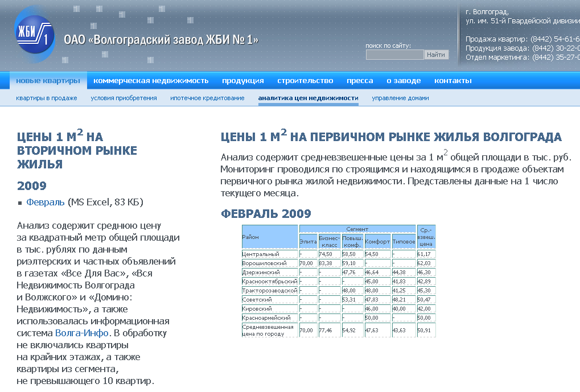Select the Красноармейский district row name
The width and height of the screenshot is (580, 392).
coord(270,317)
